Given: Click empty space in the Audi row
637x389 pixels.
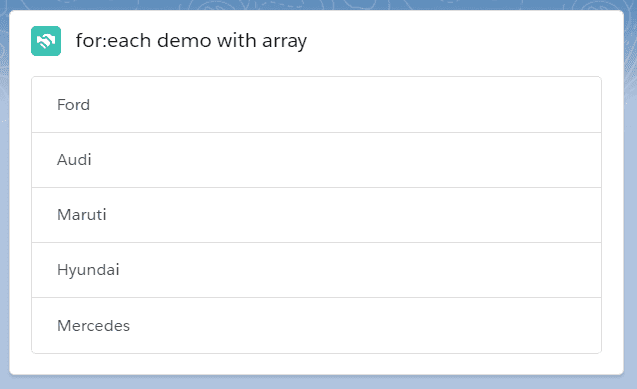Looking at the screenshot, I should (345, 160).
